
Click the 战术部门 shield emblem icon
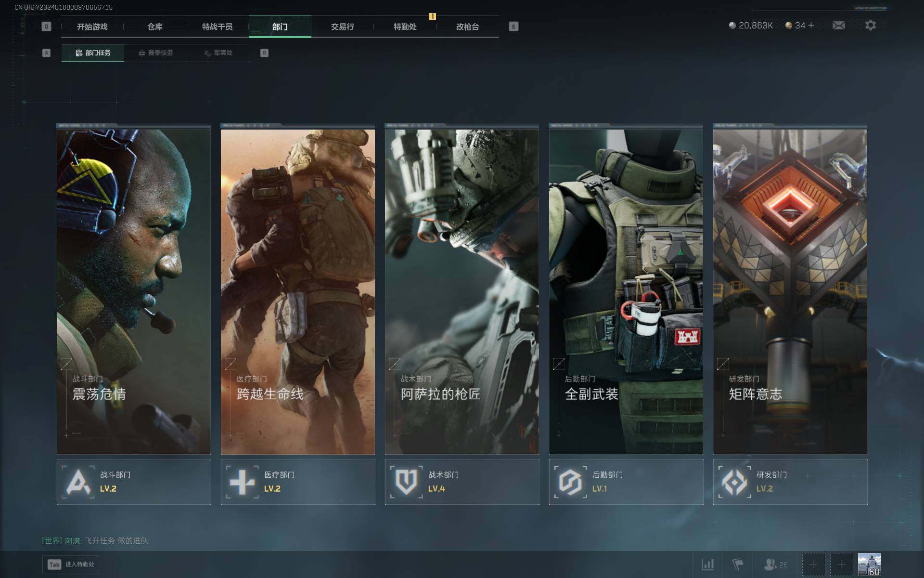point(406,482)
